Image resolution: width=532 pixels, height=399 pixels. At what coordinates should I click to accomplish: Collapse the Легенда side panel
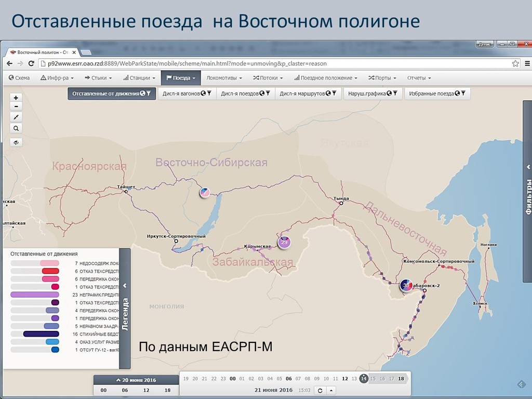tap(125, 309)
